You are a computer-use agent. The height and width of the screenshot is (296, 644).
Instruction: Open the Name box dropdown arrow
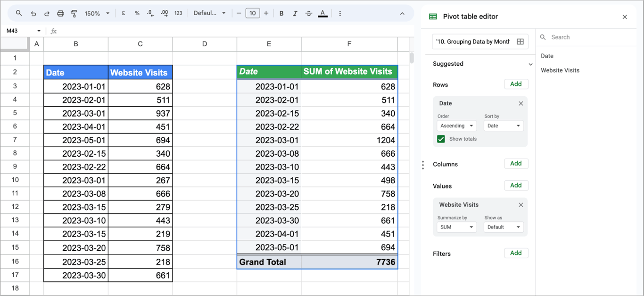(x=39, y=31)
